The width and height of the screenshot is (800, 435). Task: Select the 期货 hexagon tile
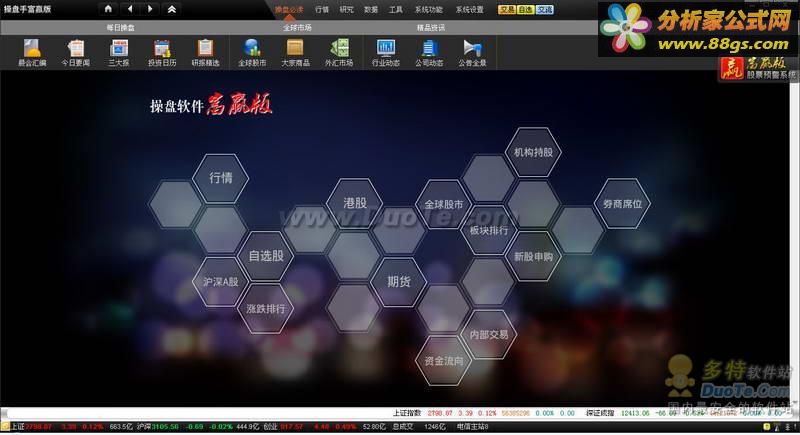pos(399,282)
